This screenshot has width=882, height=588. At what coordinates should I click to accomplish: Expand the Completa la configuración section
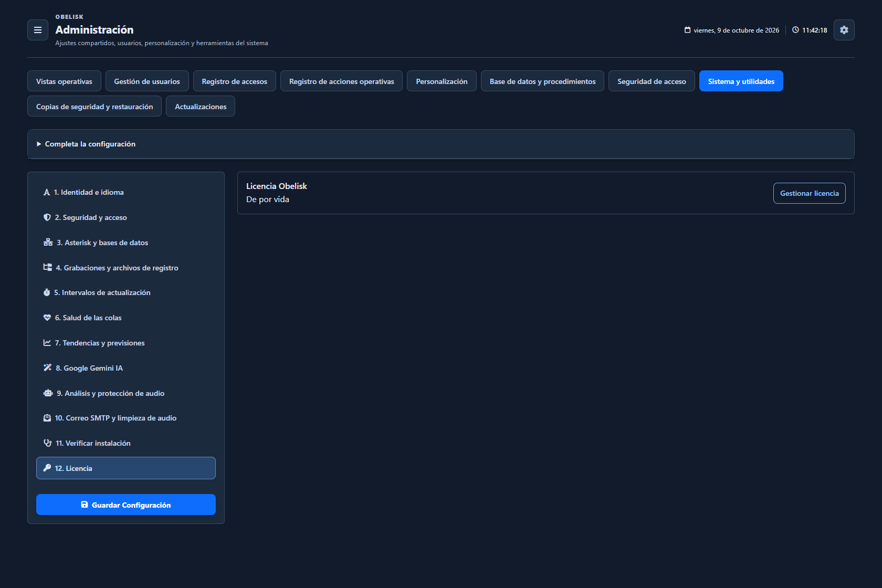point(440,144)
